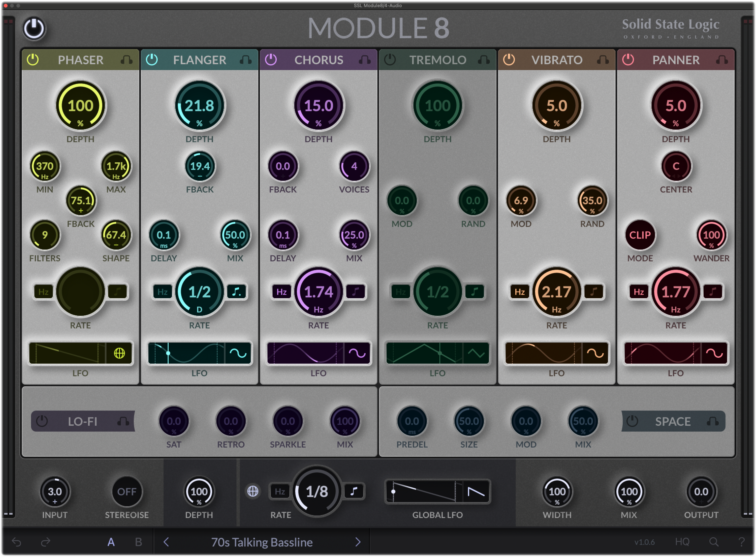This screenshot has height=557, width=756.
Task: Enable the LO-FI section power button
Action: [x=42, y=421]
